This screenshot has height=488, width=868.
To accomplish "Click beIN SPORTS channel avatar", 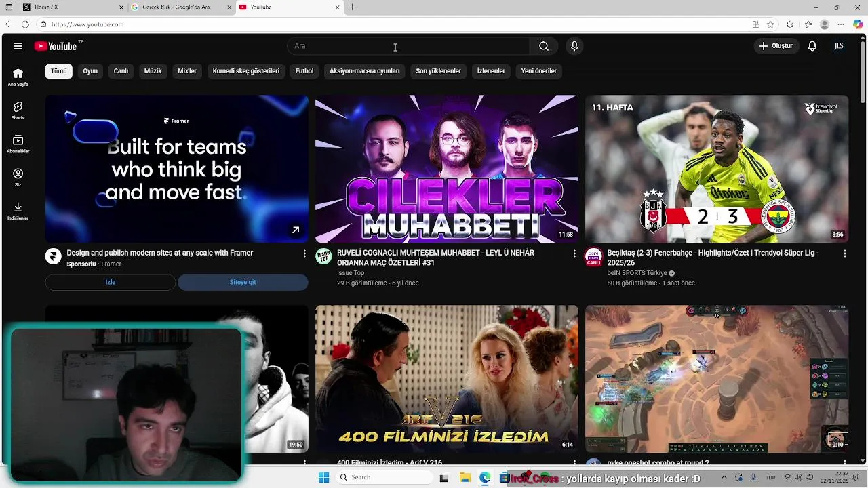I will tap(593, 256).
